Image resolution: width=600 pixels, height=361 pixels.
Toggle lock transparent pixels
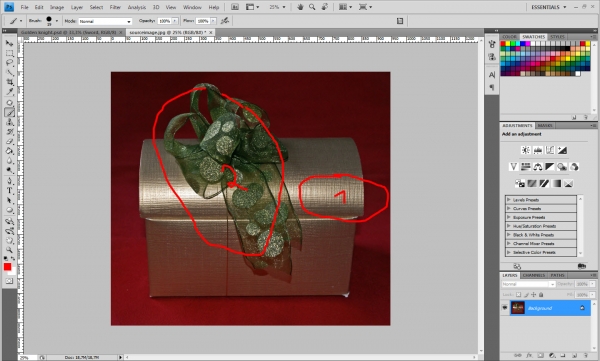(x=518, y=295)
